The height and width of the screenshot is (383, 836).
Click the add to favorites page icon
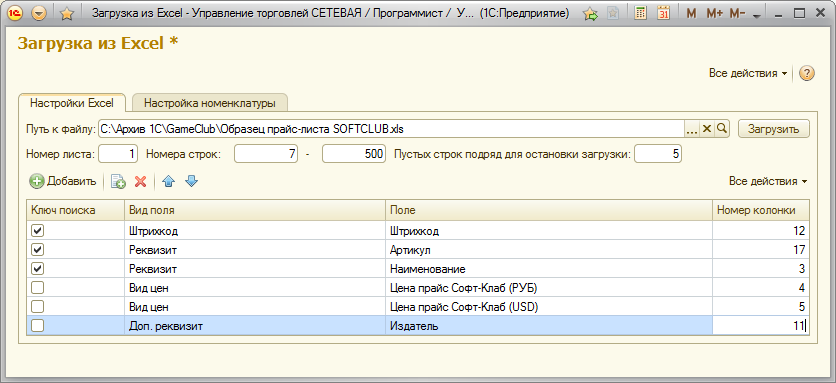click(613, 14)
